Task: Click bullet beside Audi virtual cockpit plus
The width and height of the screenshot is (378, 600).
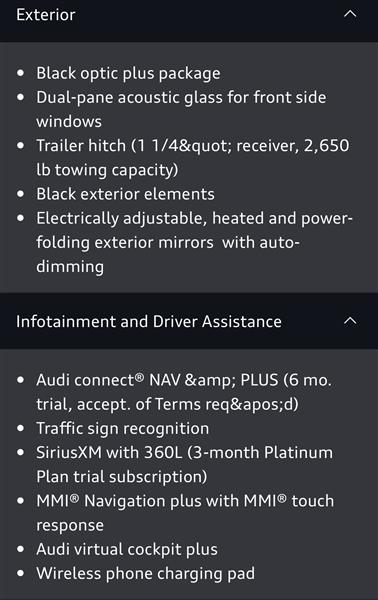Action: [21, 549]
